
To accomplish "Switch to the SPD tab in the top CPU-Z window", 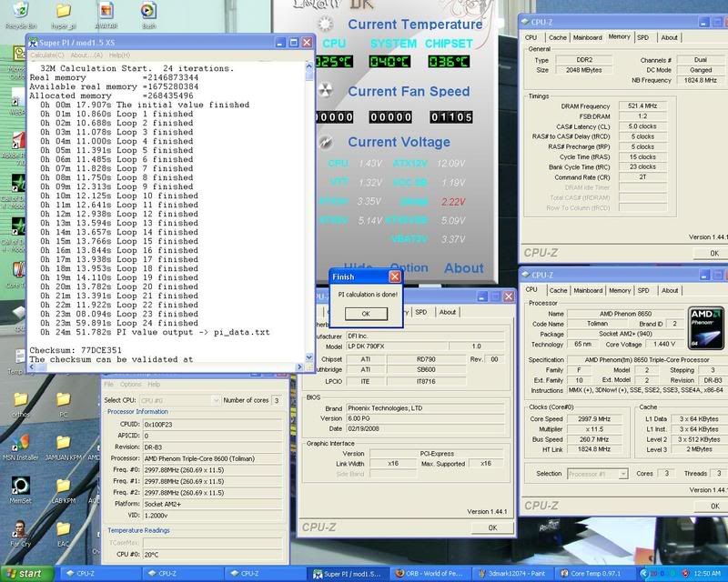I will point(644,37).
